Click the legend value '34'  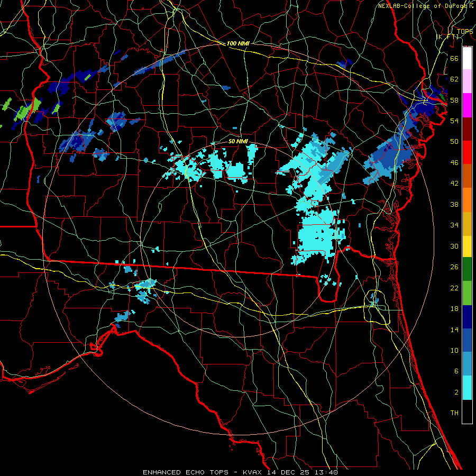click(454, 225)
